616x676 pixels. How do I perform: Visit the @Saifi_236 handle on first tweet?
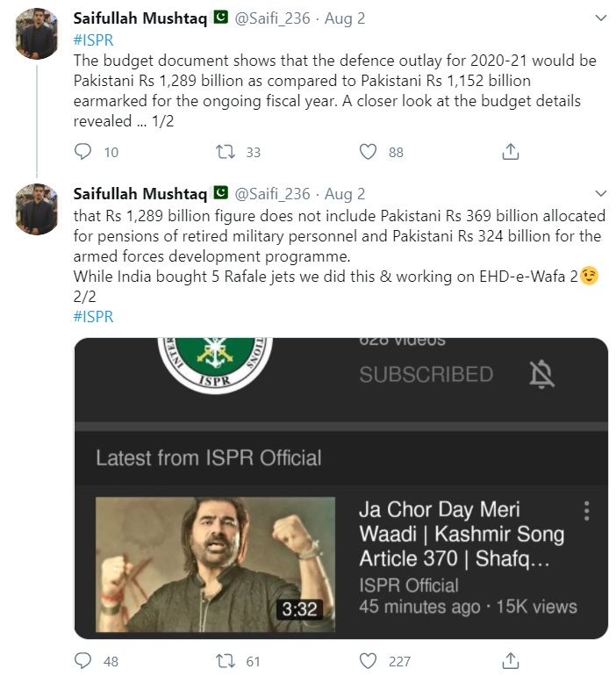(x=272, y=18)
